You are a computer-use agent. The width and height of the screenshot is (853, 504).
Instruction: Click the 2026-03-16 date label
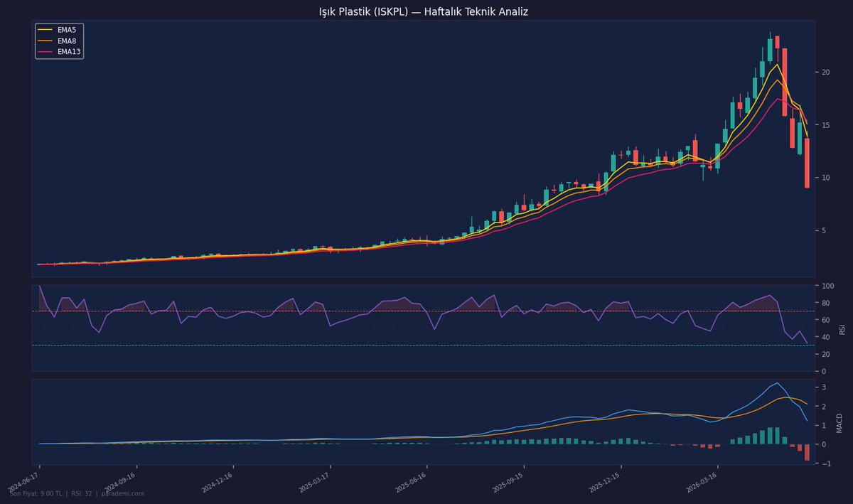(x=702, y=481)
